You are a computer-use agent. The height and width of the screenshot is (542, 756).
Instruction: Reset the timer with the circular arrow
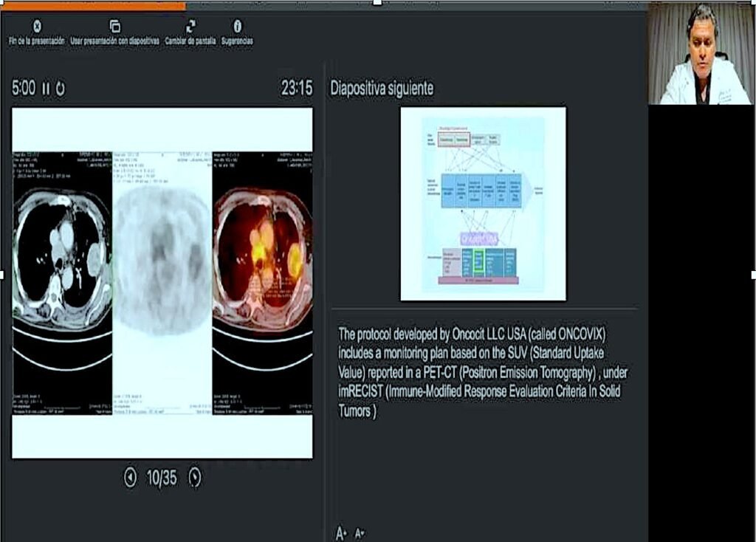60,89
